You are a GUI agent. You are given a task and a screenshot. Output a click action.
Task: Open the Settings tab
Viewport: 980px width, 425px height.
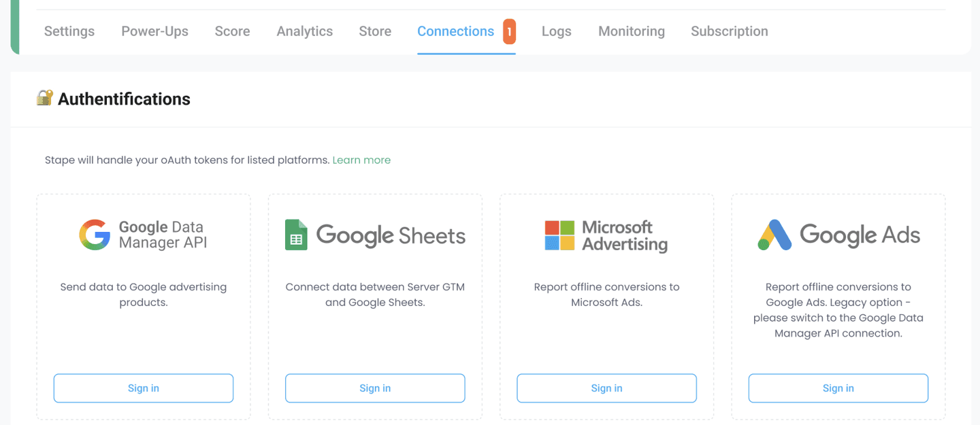[69, 31]
